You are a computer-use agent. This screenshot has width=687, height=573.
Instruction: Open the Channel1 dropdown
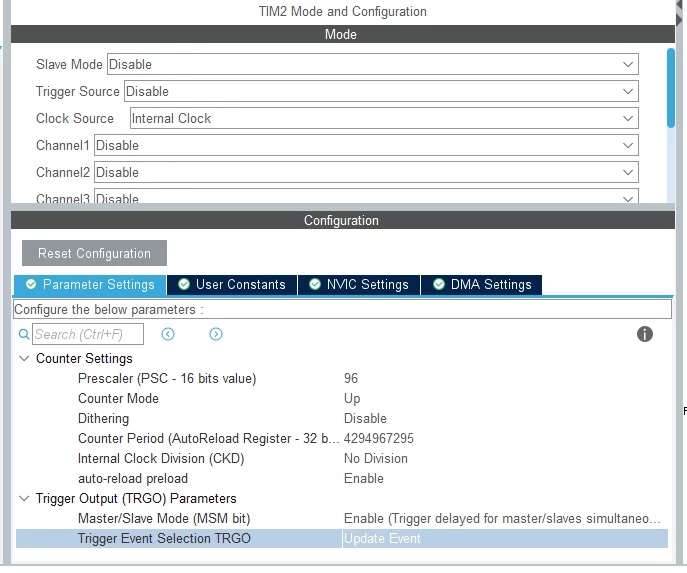[366, 145]
